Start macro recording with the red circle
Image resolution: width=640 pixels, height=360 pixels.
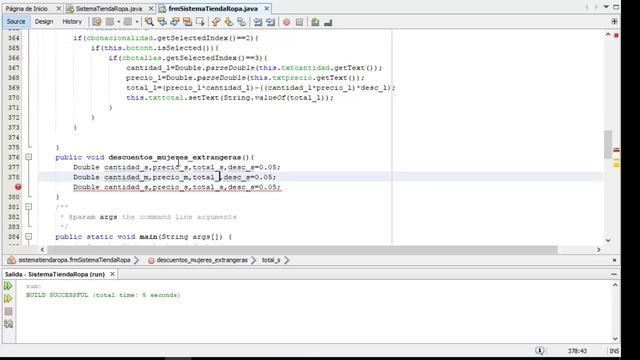[x=287, y=22]
